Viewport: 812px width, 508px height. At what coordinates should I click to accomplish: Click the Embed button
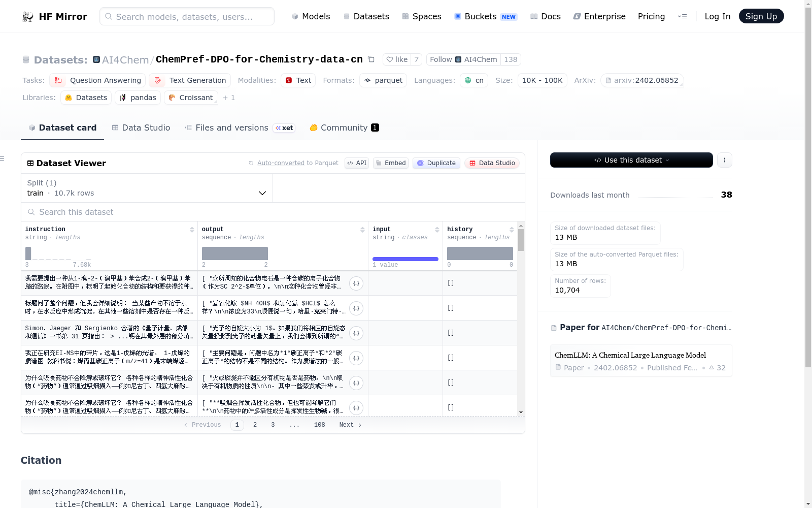(x=391, y=163)
